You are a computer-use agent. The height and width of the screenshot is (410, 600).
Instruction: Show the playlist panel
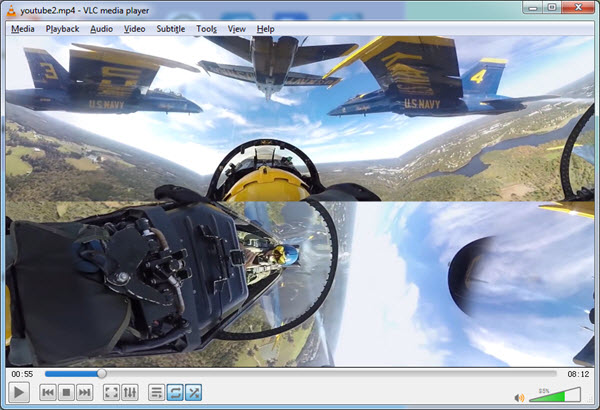click(x=156, y=393)
